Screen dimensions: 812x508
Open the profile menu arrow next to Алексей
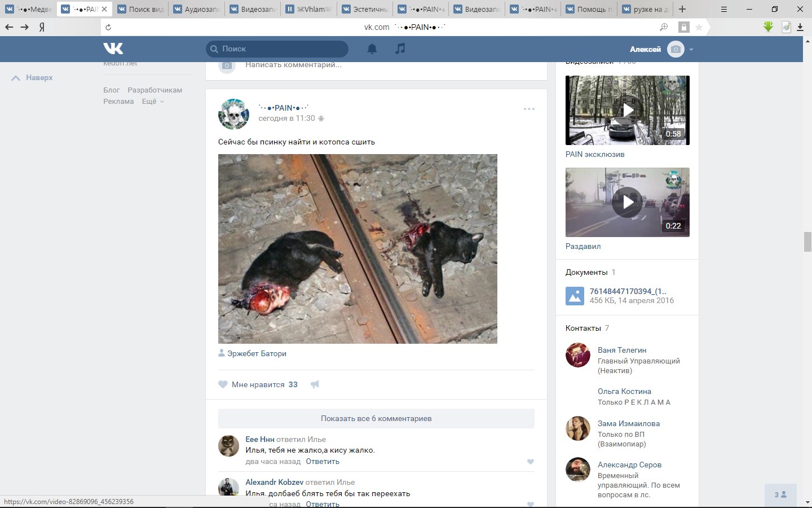point(691,50)
